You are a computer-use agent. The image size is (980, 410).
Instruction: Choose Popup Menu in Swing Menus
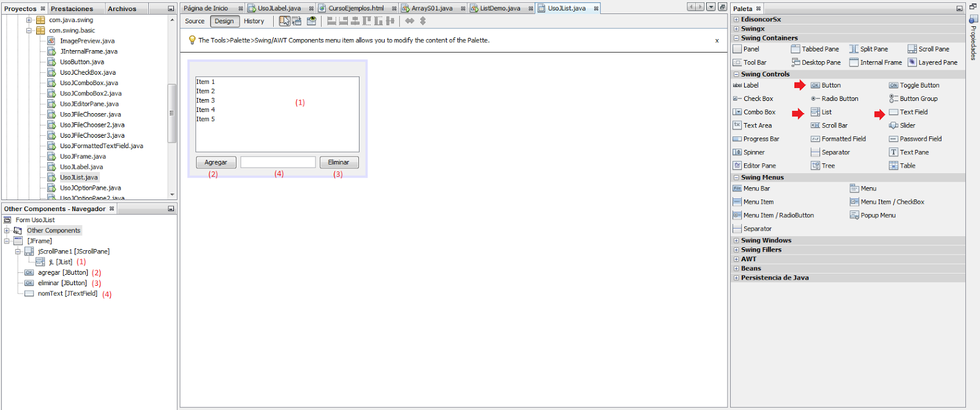click(x=873, y=215)
